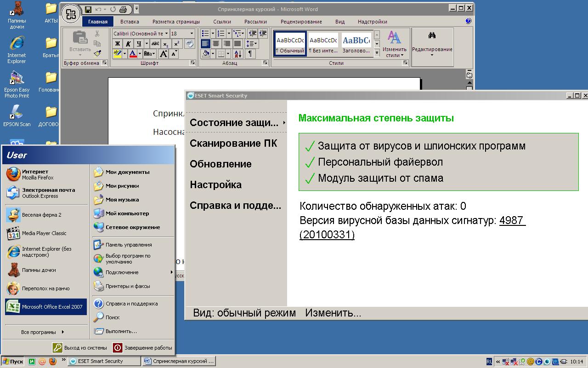This screenshot has width=588, height=368.
Task: Launch Firefox from quick launch bar
Action: 52,362
